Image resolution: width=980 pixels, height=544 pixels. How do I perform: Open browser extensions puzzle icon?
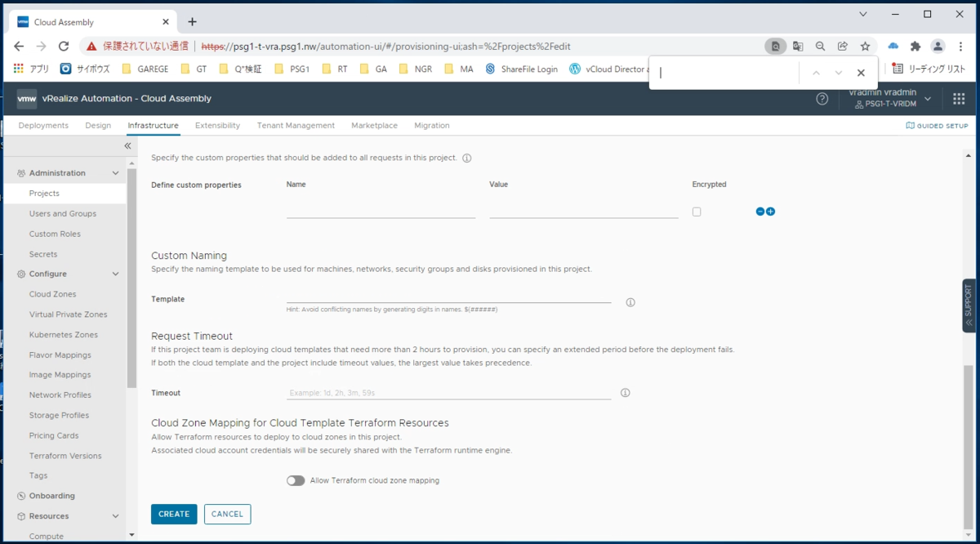coord(915,47)
